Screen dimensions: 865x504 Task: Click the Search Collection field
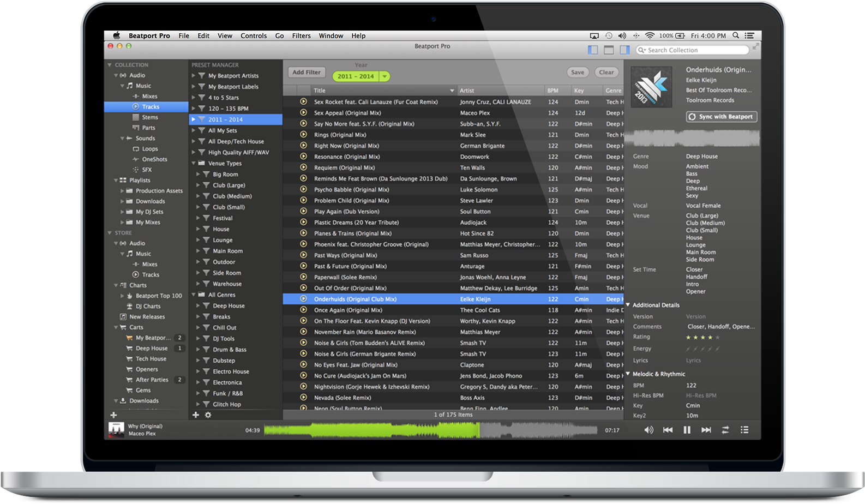point(693,50)
